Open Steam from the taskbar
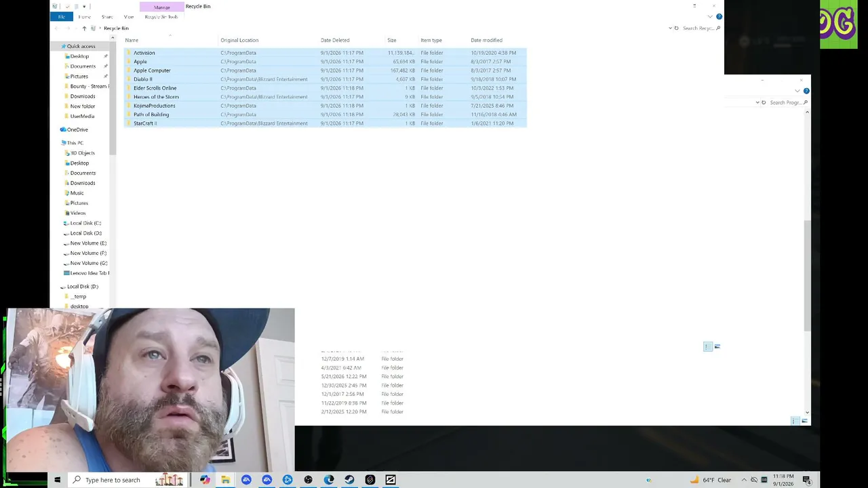Image resolution: width=868 pixels, height=488 pixels. tap(349, 480)
